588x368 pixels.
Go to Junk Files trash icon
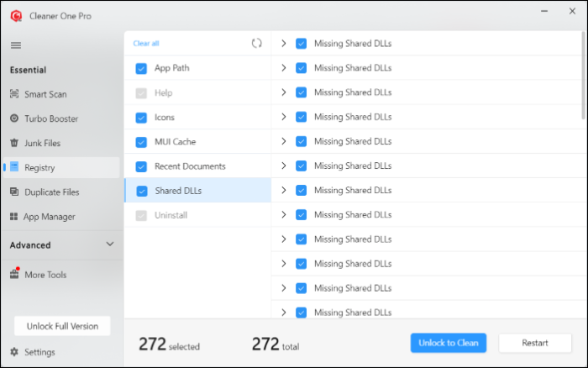[x=14, y=143]
